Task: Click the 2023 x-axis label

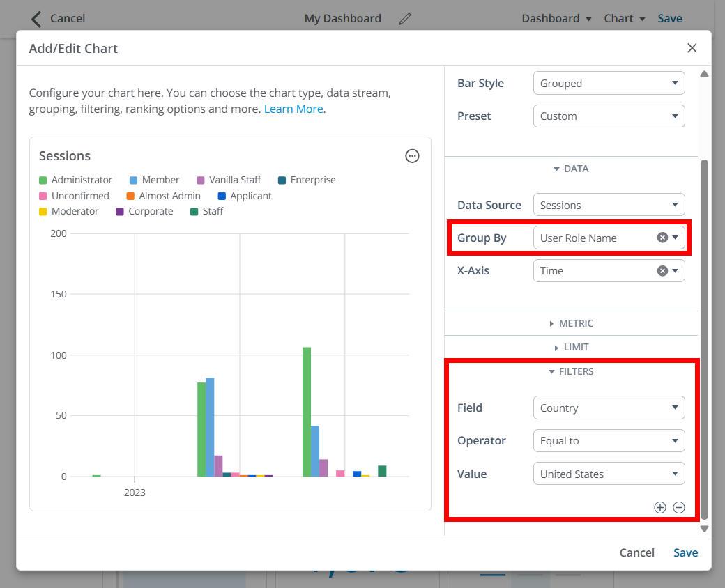Action: [x=135, y=493]
